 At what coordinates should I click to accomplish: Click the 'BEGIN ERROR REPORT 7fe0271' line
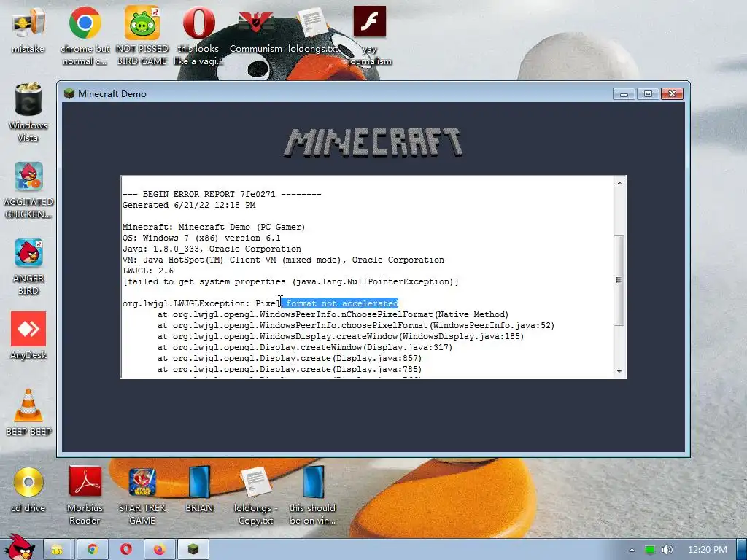coord(222,194)
